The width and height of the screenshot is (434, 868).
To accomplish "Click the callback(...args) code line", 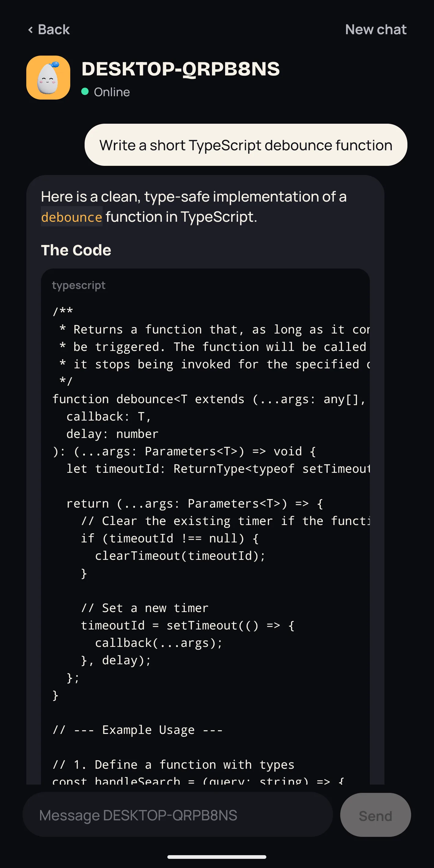I will point(159,643).
